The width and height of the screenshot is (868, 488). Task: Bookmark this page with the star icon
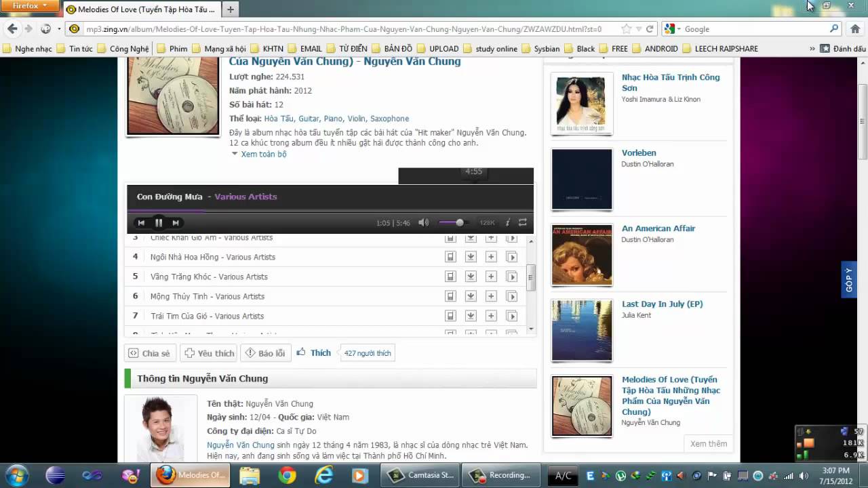point(627,29)
